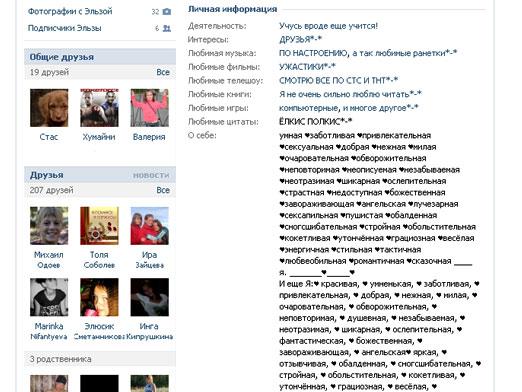522x392 pixels.
Task: Open Фотографии с Эльзой link
Action: (x=70, y=11)
